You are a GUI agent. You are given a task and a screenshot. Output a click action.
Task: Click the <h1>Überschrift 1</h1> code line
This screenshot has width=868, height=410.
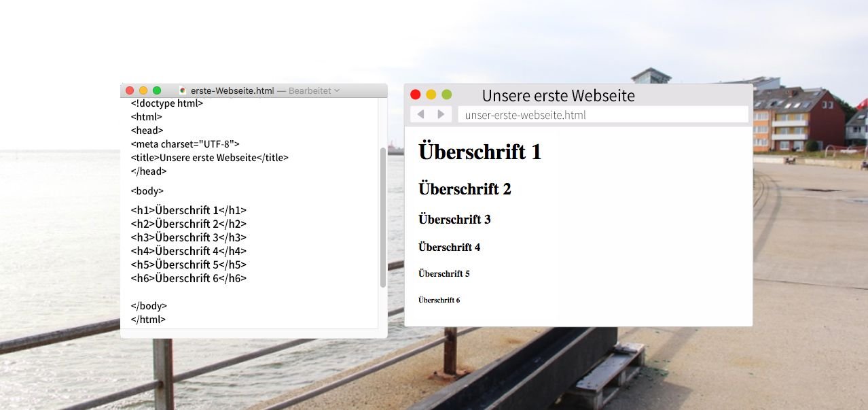[x=189, y=211]
